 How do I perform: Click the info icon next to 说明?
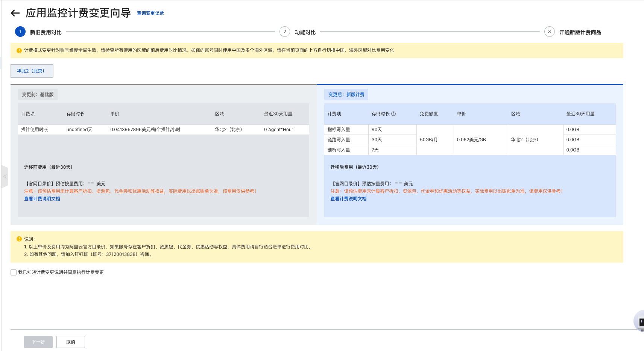click(19, 239)
